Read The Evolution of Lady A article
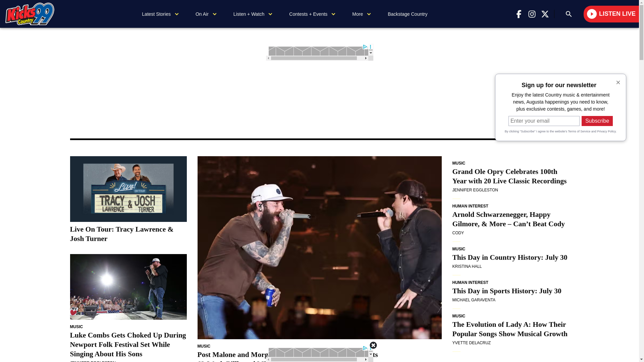The height and width of the screenshot is (362, 644). (x=510, y=329)
